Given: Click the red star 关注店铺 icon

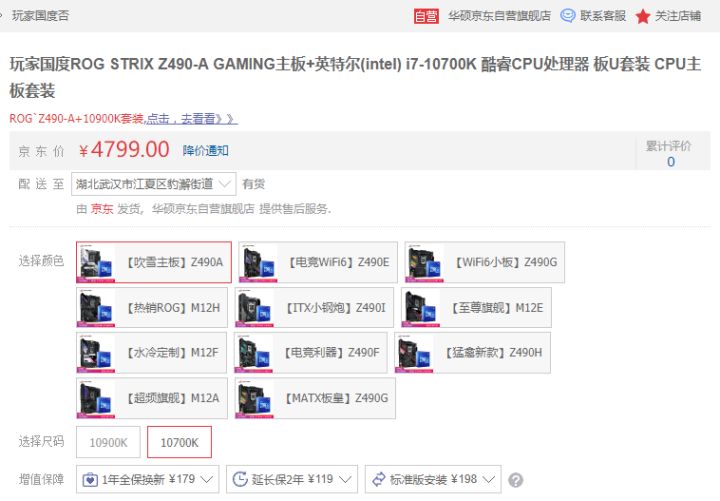Looking at the screenshot, I should [x=643, y=17].
